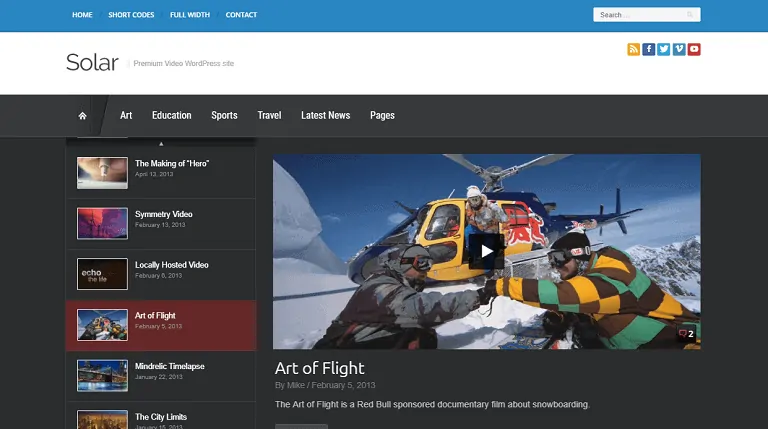Click date February 5, 2013 under heading
The image size is (768, 429).
click(x=343, y=385)
